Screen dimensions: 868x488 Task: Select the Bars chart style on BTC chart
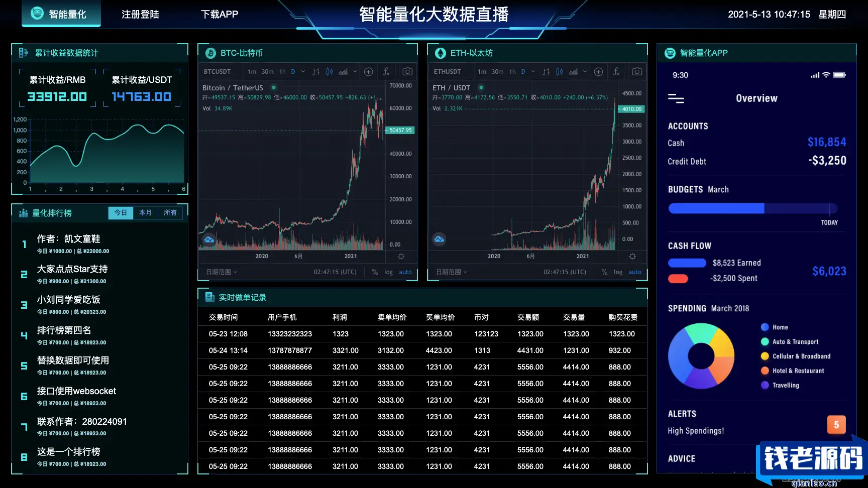click(316, 72)
